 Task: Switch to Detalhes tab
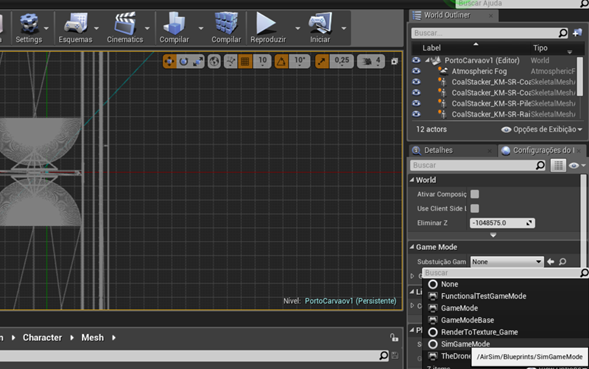pos(438,150)
